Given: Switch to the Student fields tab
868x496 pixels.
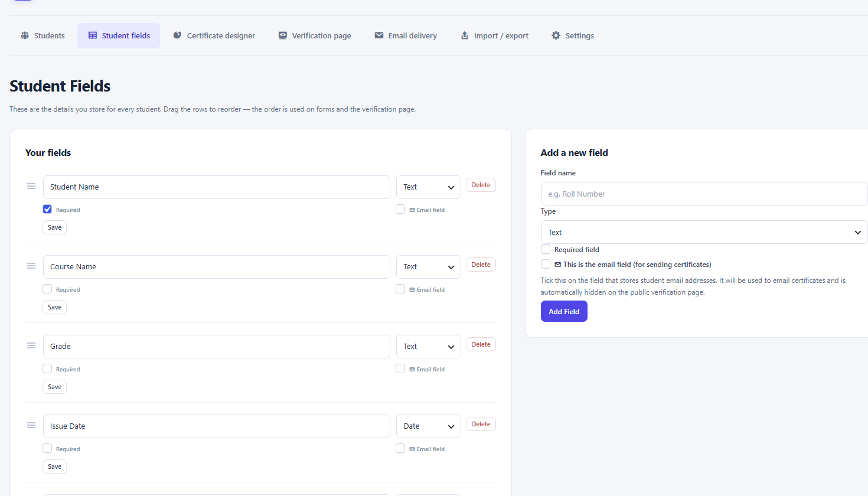Looking at the screenshot, I should click(x=119, y=35).
